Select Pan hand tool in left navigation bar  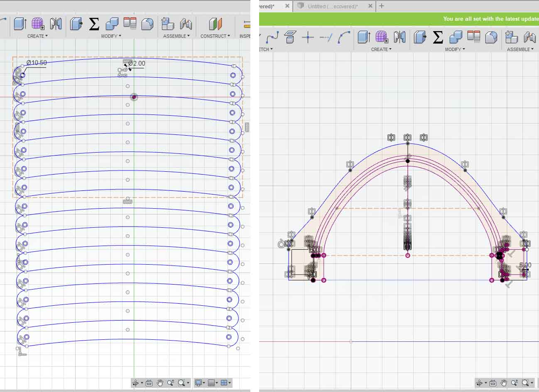pyautogui.click(x=160, y=383)
